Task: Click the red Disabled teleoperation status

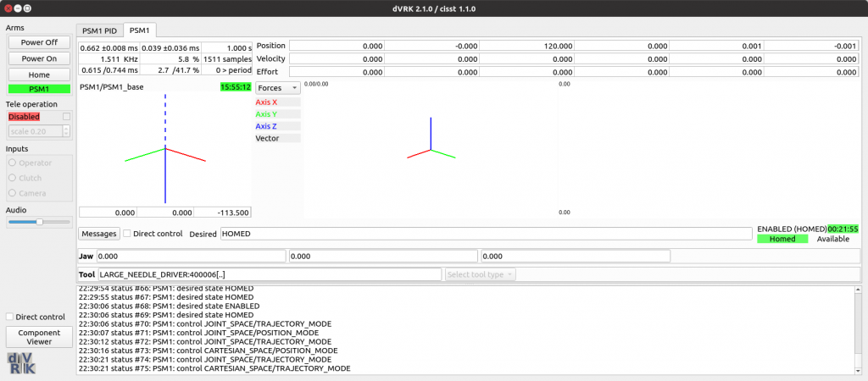Action: pyautogui.click(x=24, y=117)
